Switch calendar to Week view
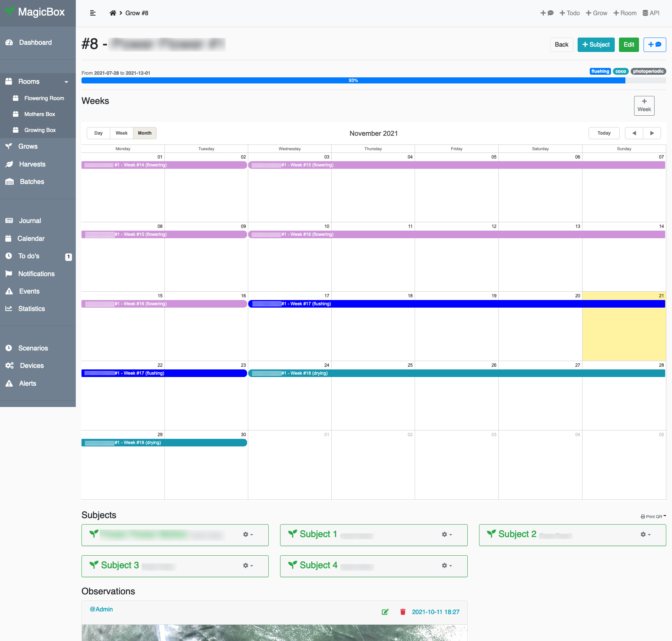This screenshot has width=672, height=641. click(x=122, y=133)
